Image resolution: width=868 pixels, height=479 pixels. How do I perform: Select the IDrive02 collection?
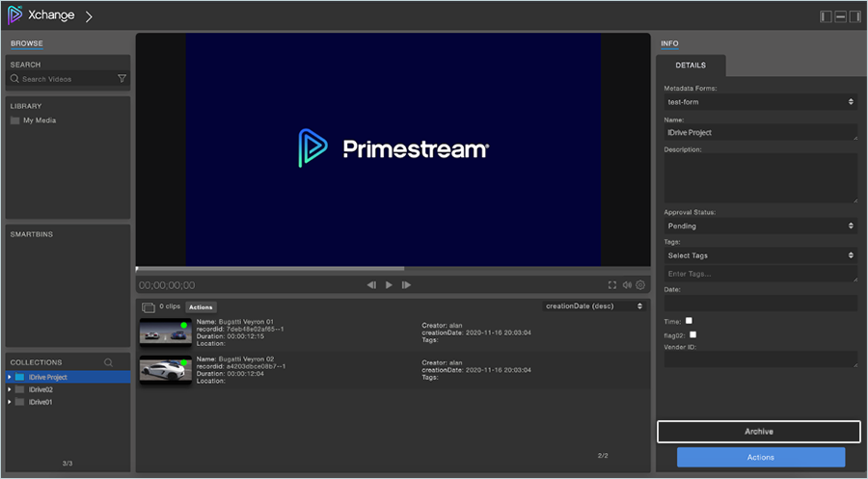click(x=41, y=389)
